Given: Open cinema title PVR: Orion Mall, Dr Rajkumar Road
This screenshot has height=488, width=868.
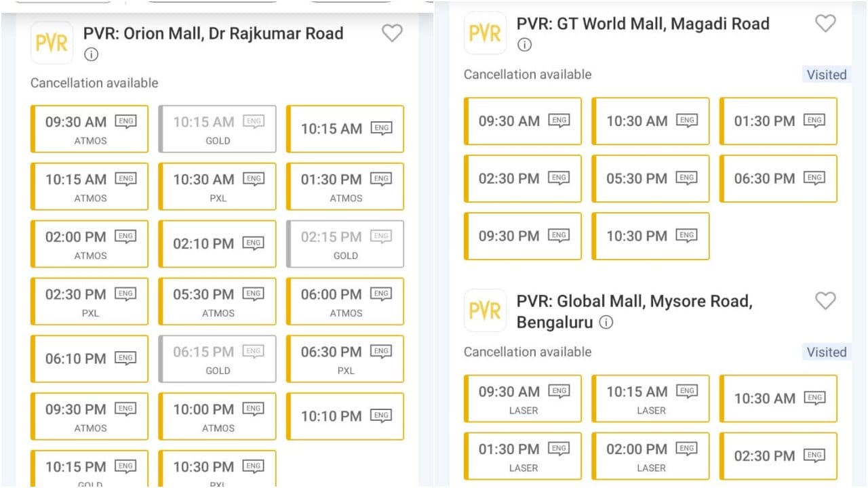Looking at the screenshot, I should pos(214,33).
